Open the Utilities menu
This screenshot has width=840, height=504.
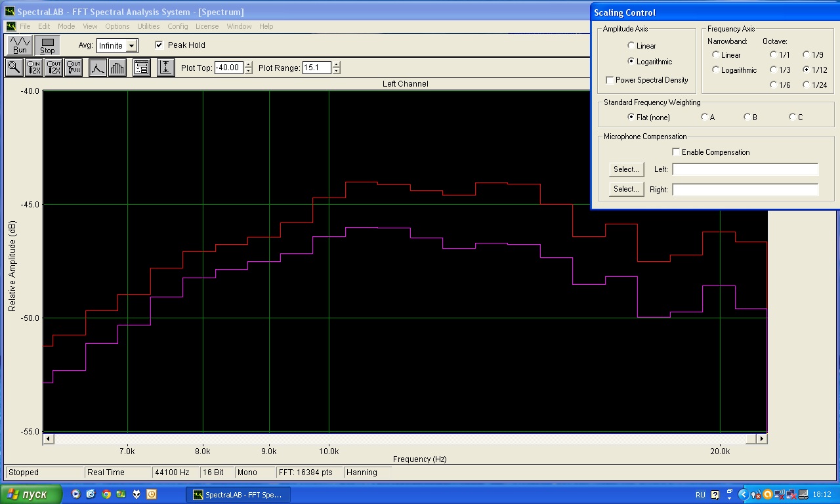click(148, 26)
